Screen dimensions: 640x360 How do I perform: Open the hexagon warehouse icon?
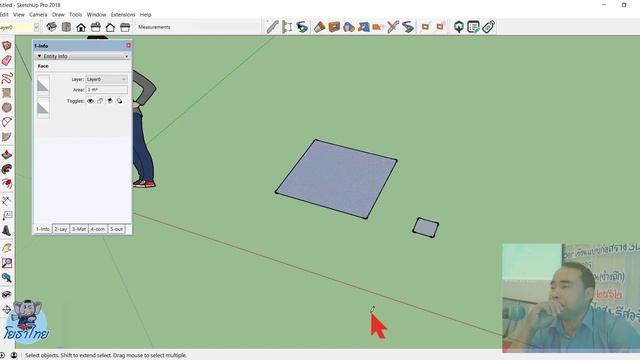pyautogui.click(x=459, y=27)
